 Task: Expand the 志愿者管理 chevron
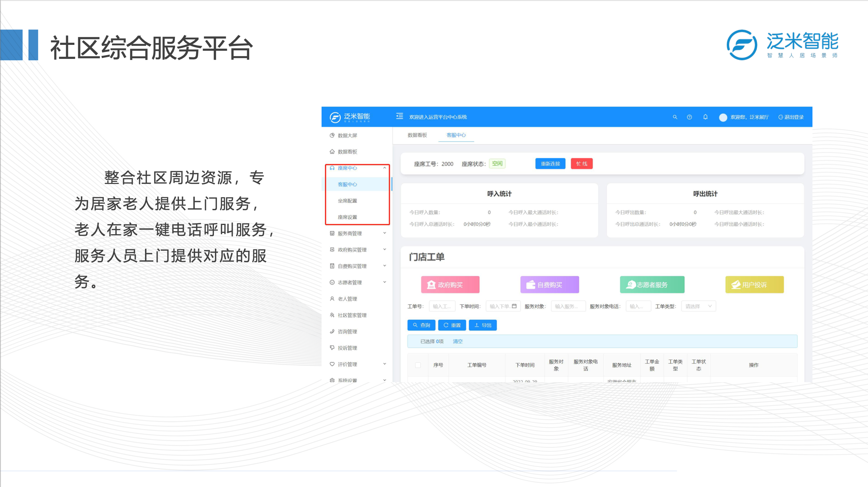point(385,282)
